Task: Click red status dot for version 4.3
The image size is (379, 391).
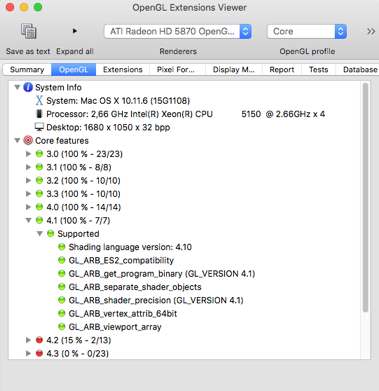Action: tap(39, 353)
